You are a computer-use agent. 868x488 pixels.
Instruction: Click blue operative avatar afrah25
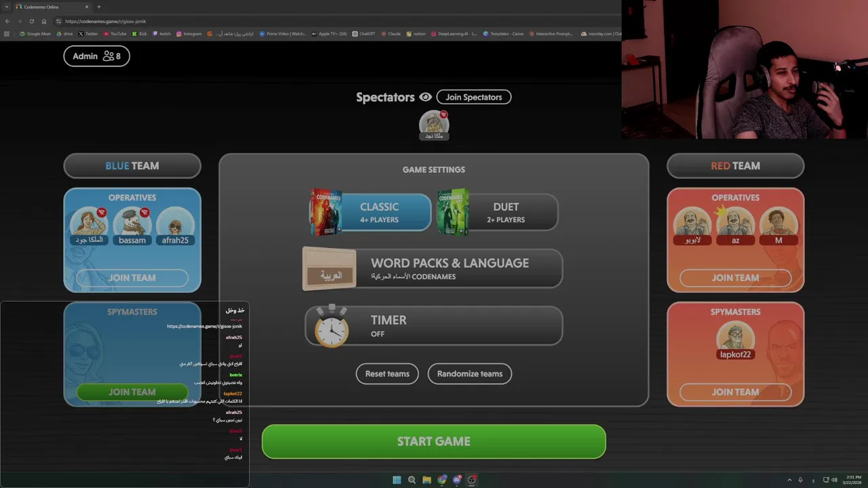[175, 226]
